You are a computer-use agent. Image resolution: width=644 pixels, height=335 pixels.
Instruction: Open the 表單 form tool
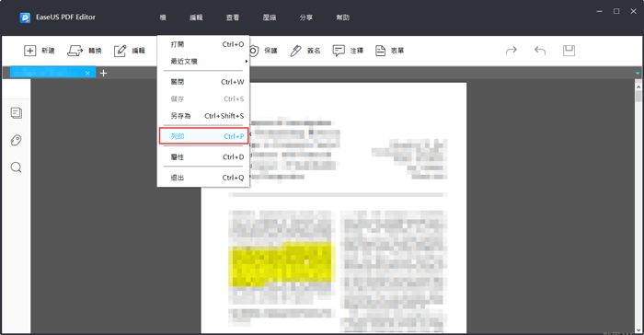click(390, 51)
